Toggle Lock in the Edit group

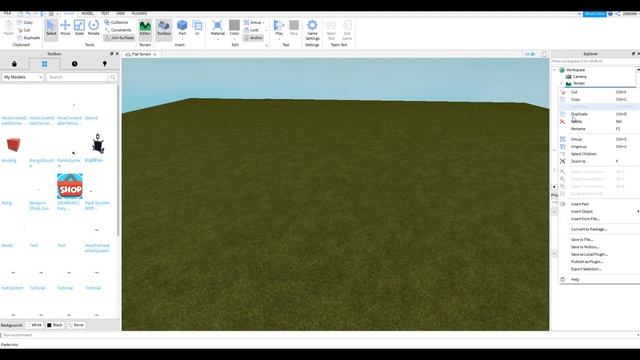coord(251,30)
